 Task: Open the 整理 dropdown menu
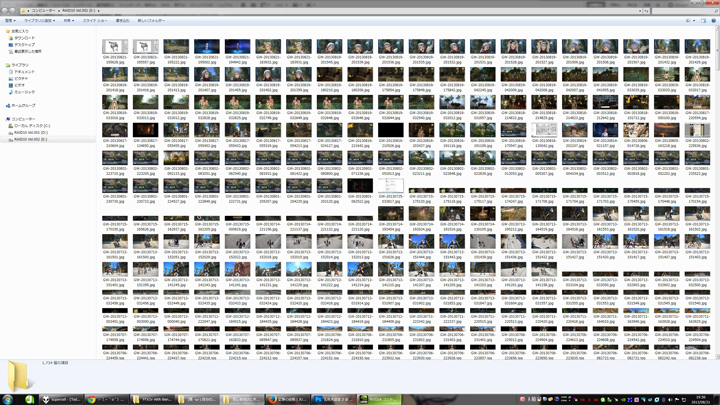tap(10, 21)
